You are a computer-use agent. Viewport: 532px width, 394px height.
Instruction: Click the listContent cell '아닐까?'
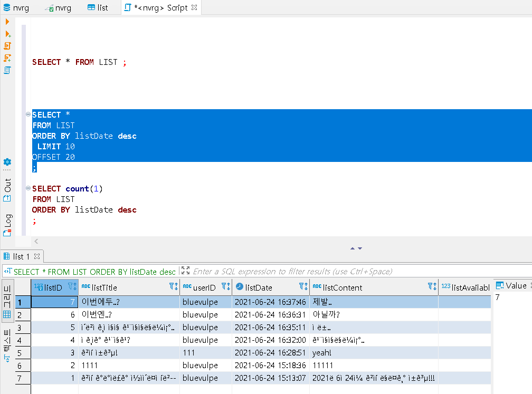[x=374, y=315]
